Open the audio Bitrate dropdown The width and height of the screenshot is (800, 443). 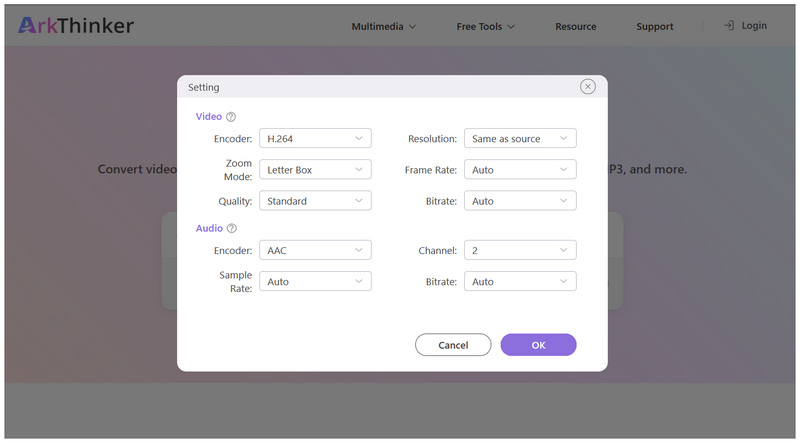click(x=520, y=281)
